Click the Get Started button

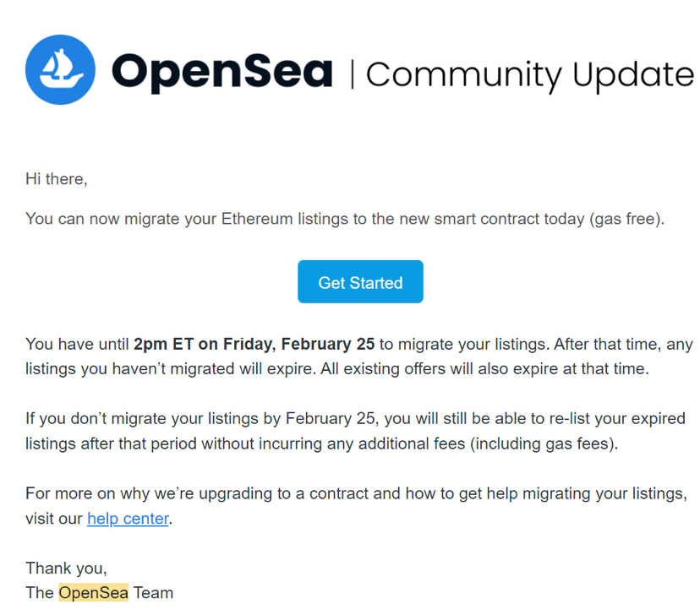coord(360,282)
